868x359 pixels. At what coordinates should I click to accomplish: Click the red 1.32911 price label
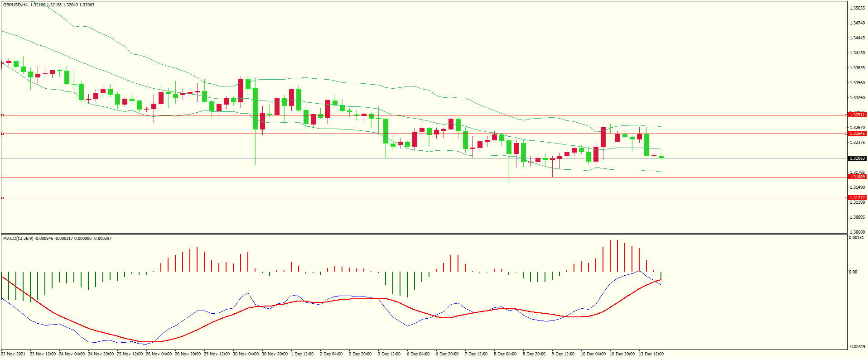pos(857,115)
